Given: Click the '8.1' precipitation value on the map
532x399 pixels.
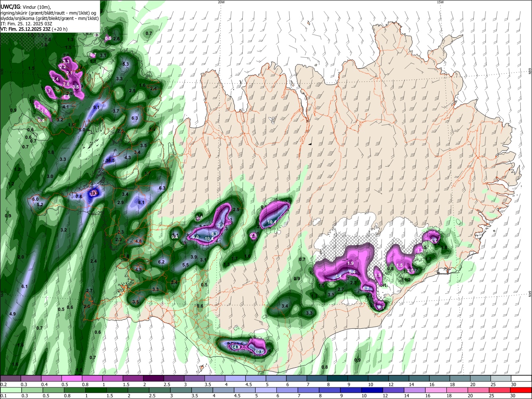Looking at the screenshot, I should [141, 202].
